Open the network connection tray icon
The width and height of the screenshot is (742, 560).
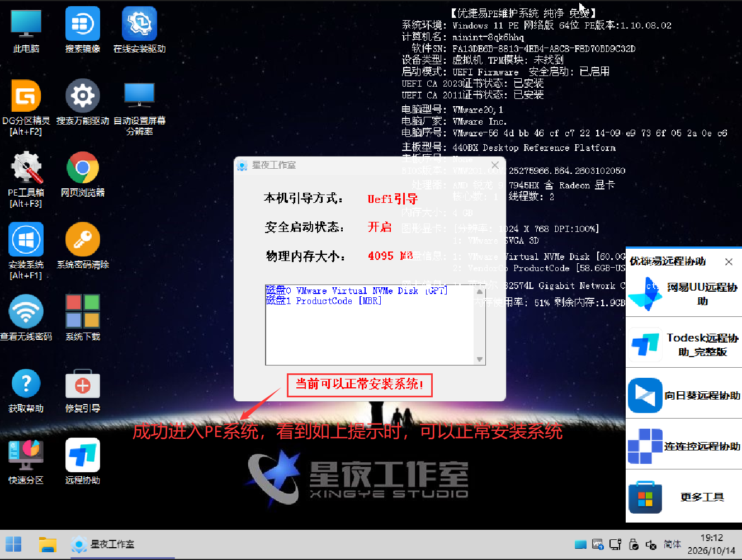(616, 544)
